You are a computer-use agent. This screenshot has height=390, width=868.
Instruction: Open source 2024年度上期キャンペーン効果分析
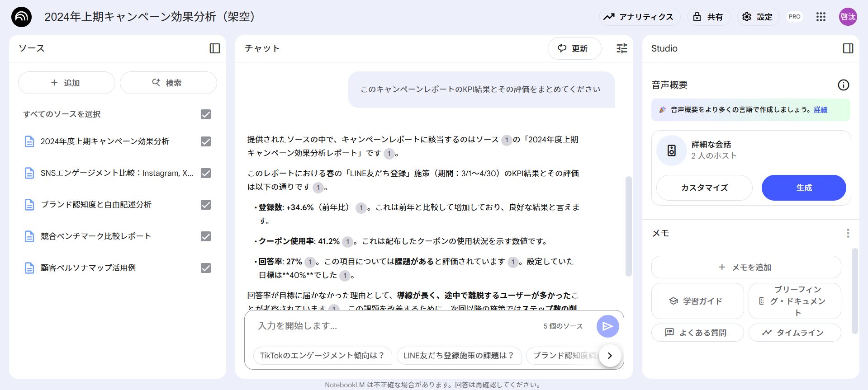105,141
